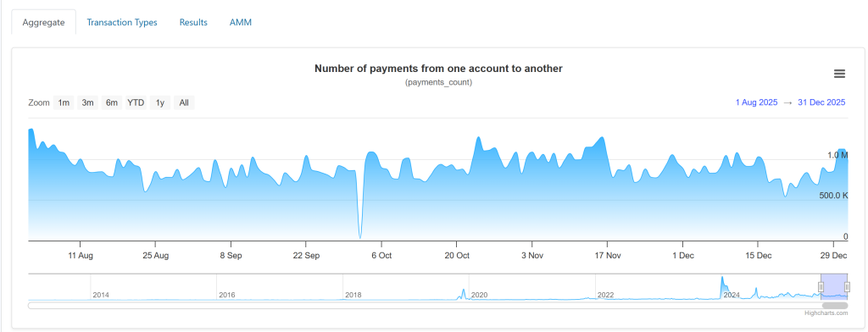Screen dimensions: 868x332
Task: Click the 25 Aug x-axis label
Action: pyautogui.click(x=156, y=256)
